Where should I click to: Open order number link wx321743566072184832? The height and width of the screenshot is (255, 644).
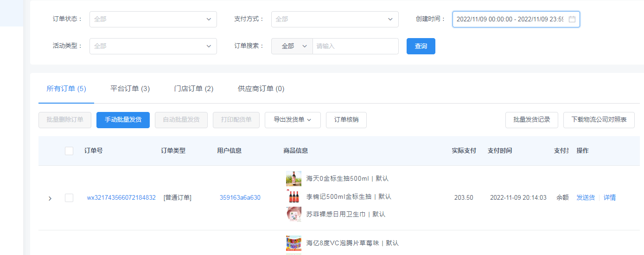tap(121, 198)
